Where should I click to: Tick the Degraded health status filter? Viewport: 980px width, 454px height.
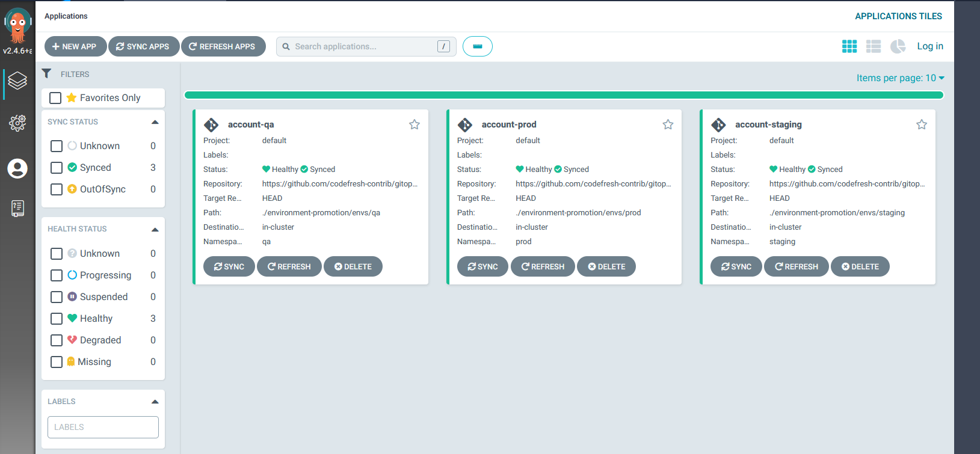pos(57,340)
